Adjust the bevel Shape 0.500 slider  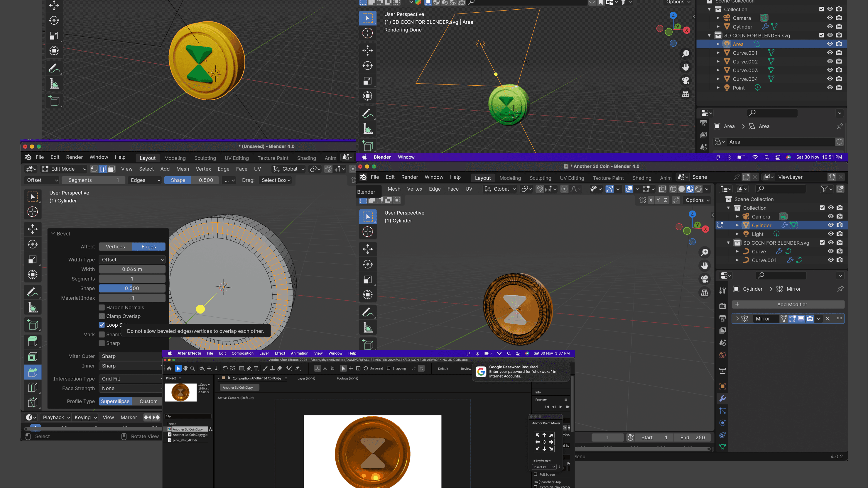click(x=132, y=288)
